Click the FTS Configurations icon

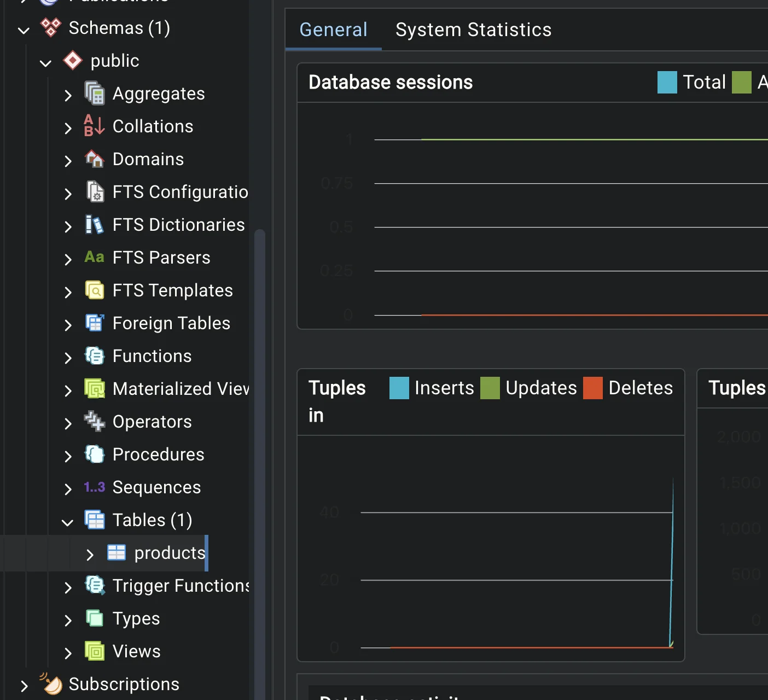tap(95, 191)
